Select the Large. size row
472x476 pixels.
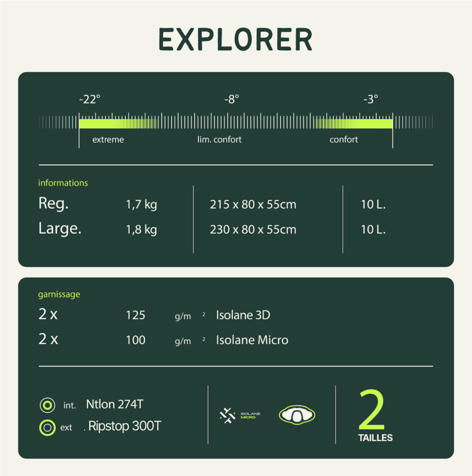(x=59, y=229)
